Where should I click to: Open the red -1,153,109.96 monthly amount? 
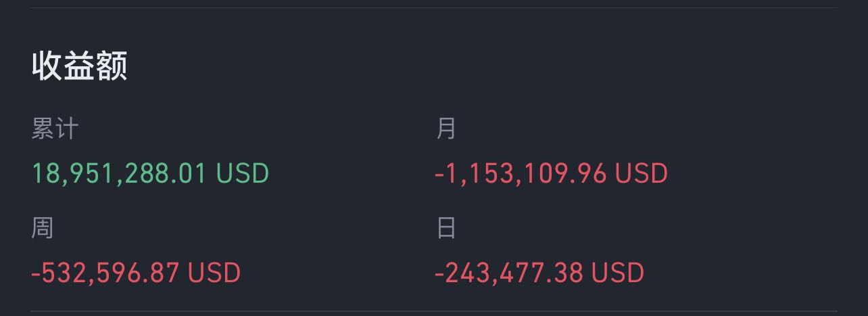tap(521, 173)
